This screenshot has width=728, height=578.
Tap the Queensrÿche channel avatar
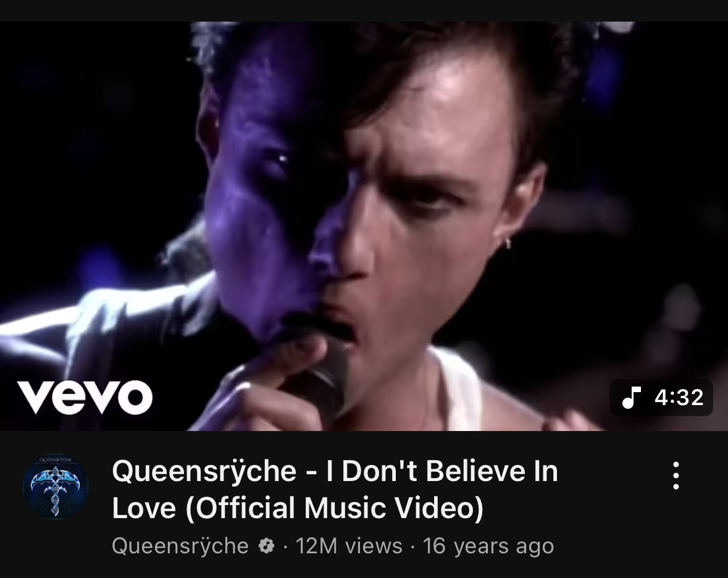click(56, 486)
